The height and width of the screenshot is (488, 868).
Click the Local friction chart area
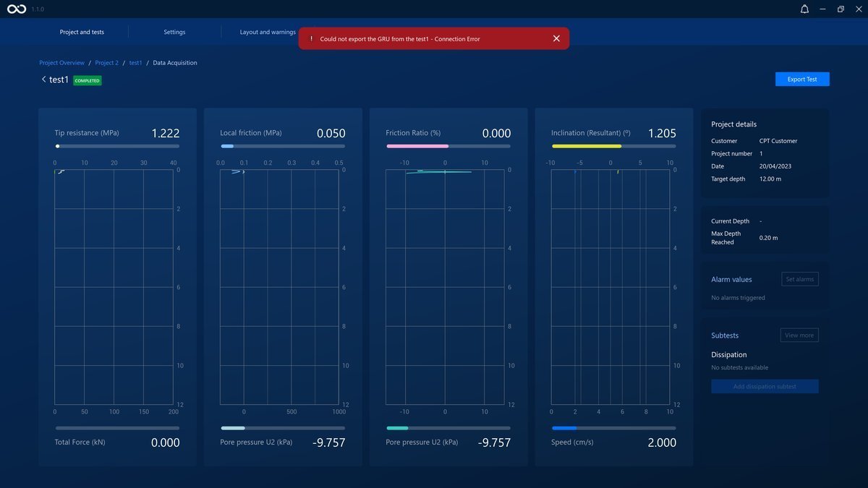(280, 287)
